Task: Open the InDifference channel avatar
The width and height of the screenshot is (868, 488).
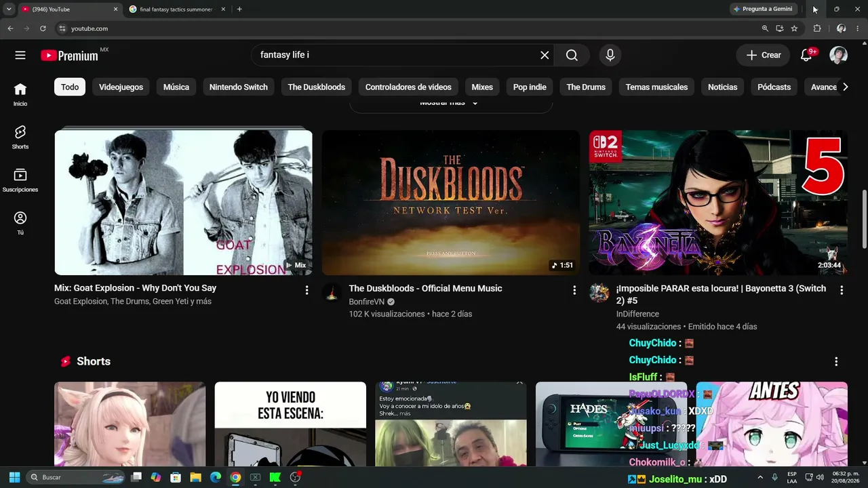Action: pos(599,293)
